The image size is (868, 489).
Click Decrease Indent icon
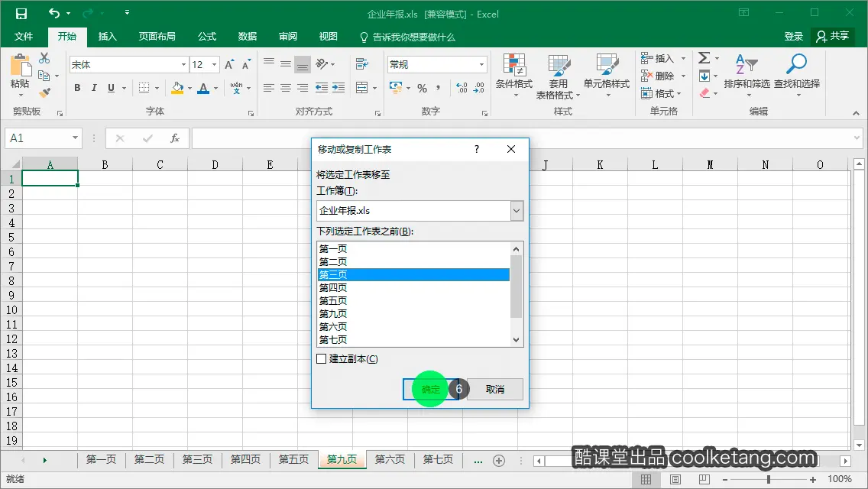321,88
